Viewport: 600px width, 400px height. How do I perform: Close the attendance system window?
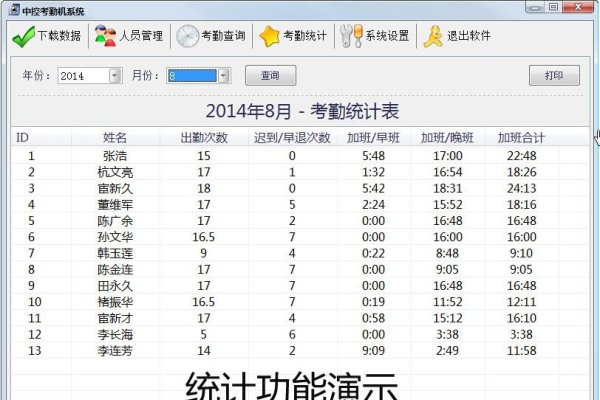[578, 7]
